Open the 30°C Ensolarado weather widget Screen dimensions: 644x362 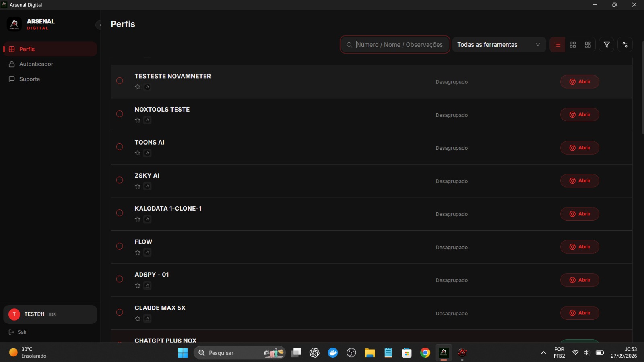click(x=28, y=353)
